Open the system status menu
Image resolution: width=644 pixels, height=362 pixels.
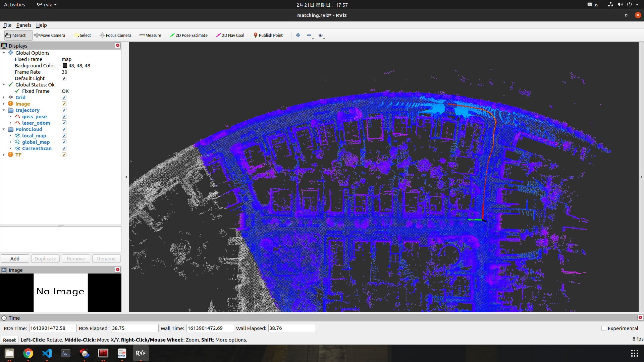[624, 5]
